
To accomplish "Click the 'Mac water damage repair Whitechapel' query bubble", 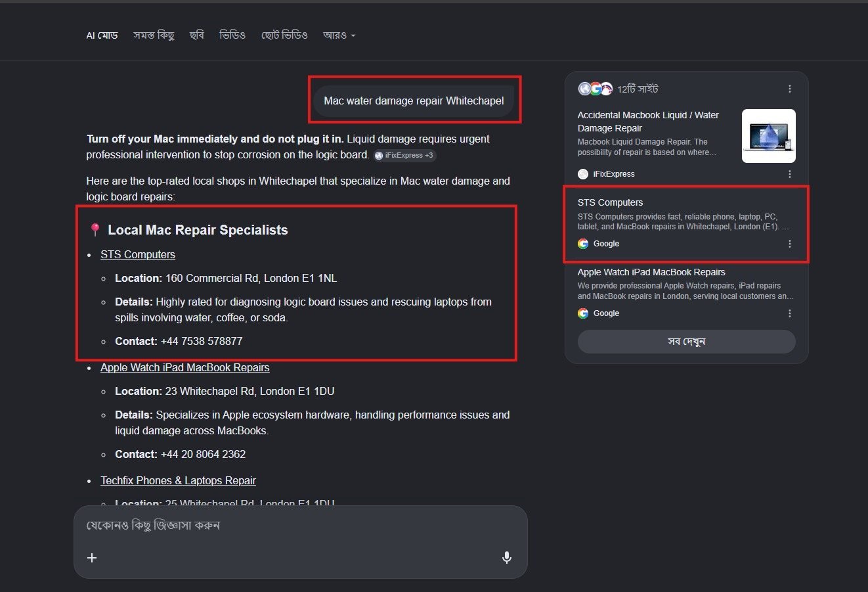I will [x=414, y=101].
